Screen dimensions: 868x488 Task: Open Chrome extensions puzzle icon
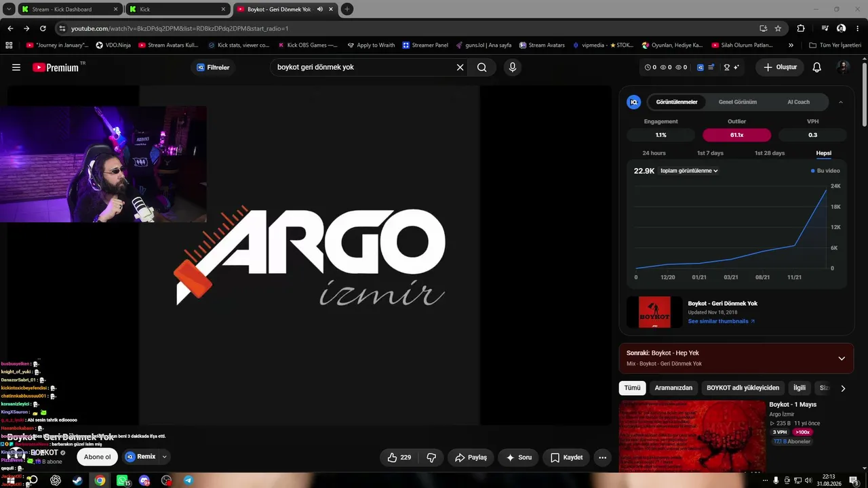point(801,28)
